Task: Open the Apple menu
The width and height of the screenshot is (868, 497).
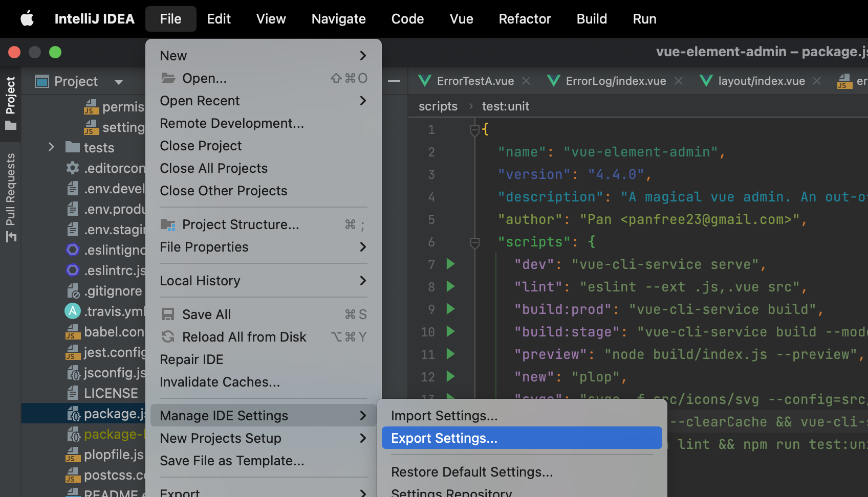Action: click(x=27, y=19)
